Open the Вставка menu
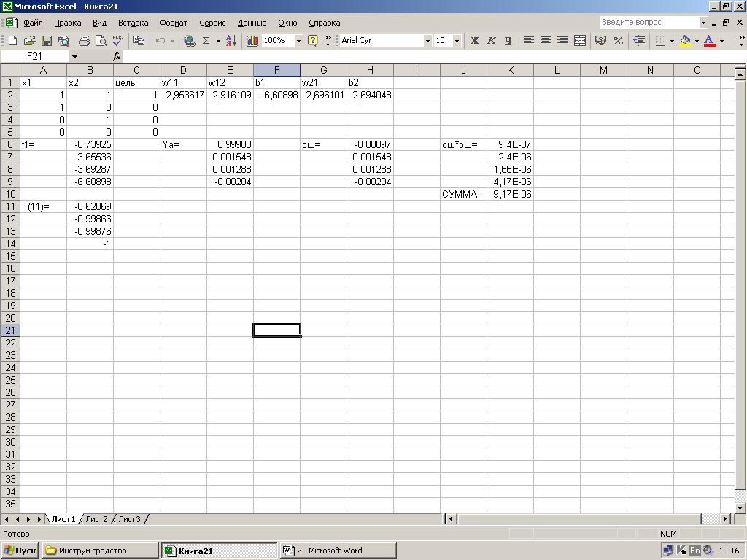 coord(133,23)
